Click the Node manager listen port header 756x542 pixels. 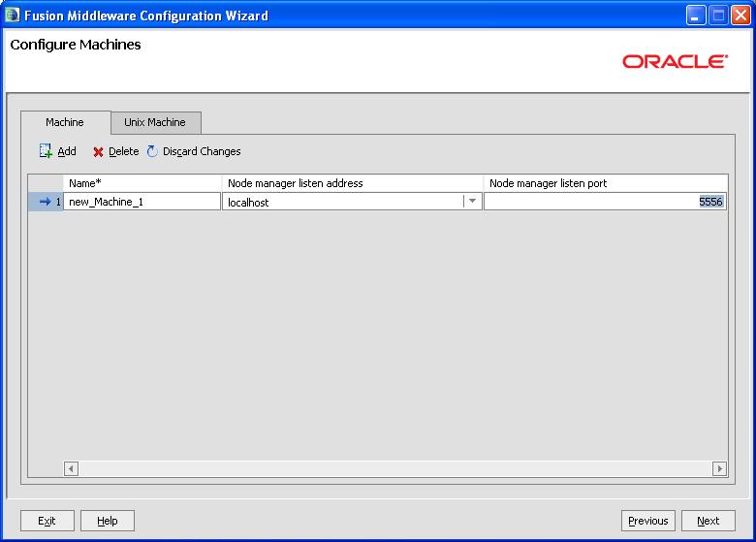pyautogui.click(x=606, y=183)
